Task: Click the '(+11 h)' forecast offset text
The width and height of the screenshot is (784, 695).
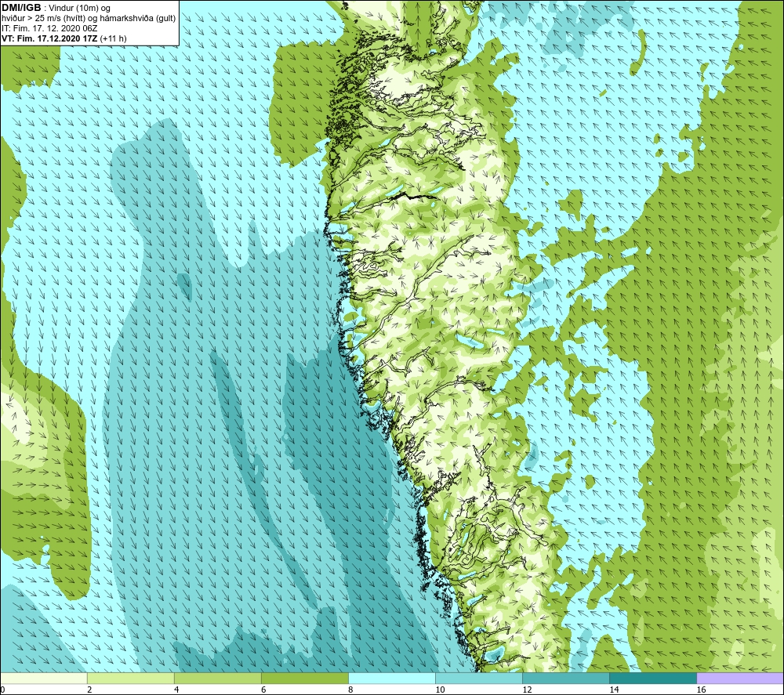Action: [x=114, y=38]
